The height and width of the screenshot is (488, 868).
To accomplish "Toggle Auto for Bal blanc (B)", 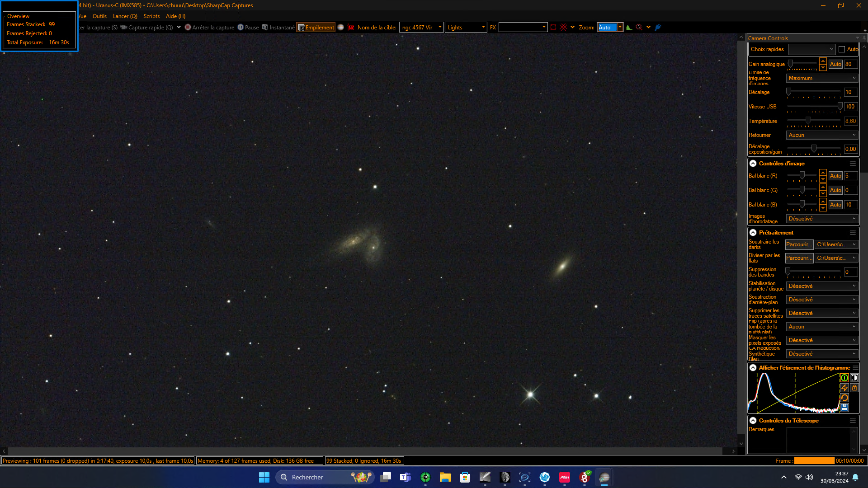I will [x=835, y=205].
